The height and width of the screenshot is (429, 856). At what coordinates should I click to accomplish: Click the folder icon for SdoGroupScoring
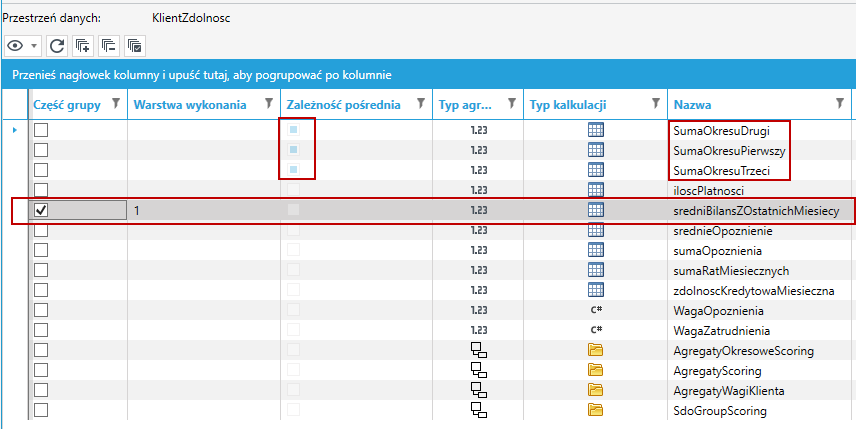pyautogui.click(x=596, y=410)
